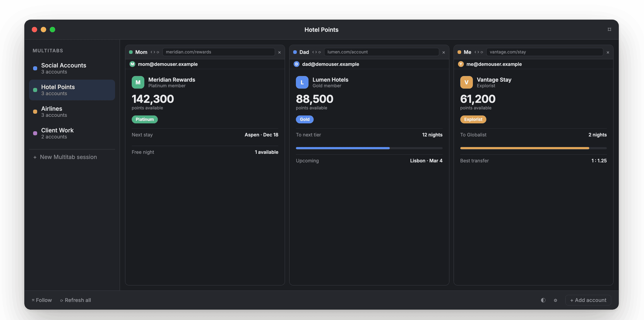Go forward in the Me pane

click(x=478, y=52)
